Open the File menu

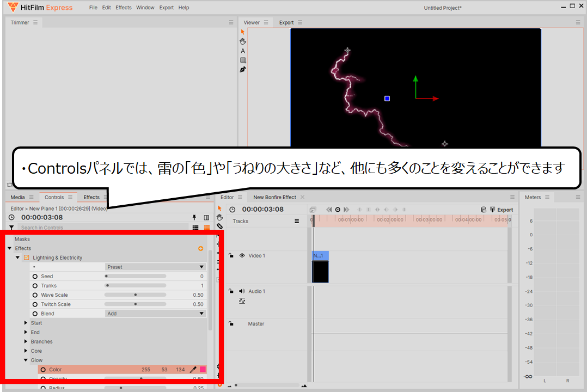tap(93, 8)
